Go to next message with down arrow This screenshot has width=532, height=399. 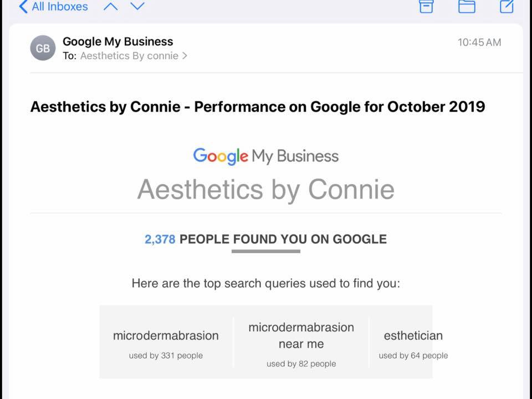click(137, 7)
